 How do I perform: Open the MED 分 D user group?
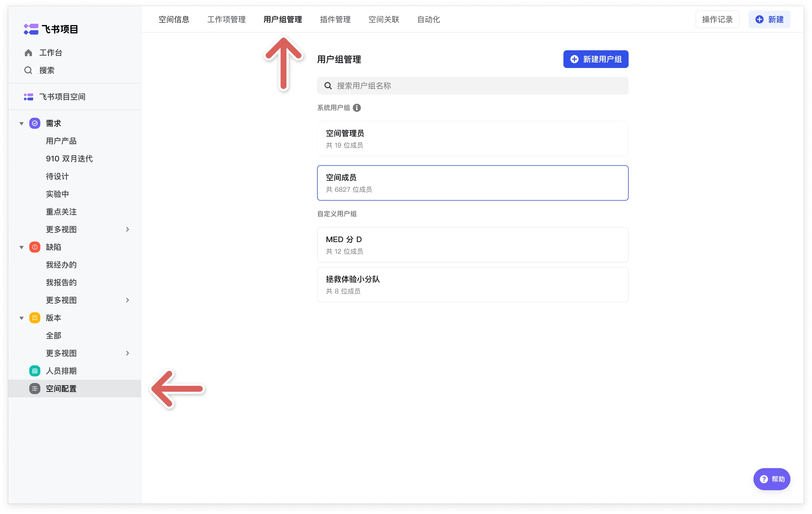pyautogui.click(x=473, y=245)
